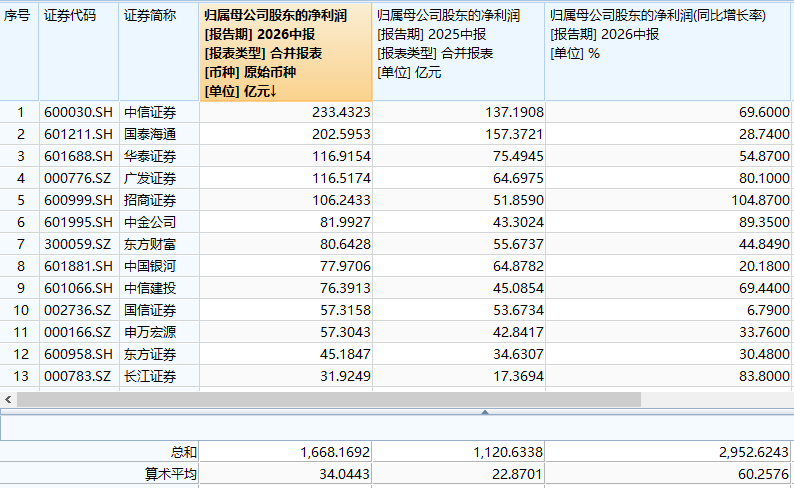Select the 证券代码 column header
The width and height of the screenshot is (794, 488).
click(x=79, y=52)
